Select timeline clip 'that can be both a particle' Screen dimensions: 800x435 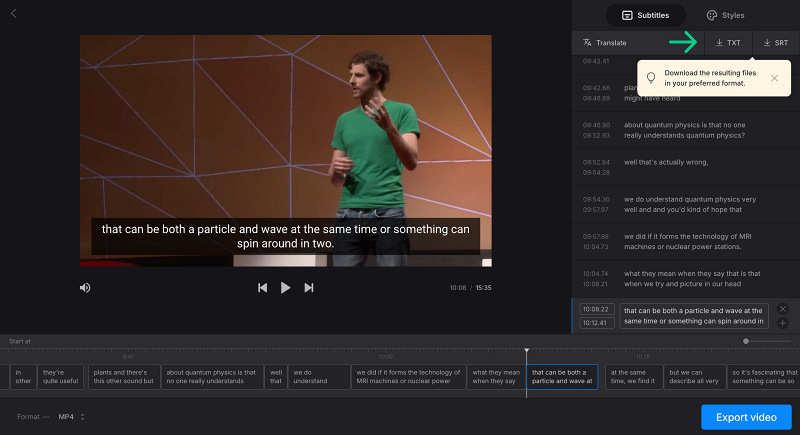(x=562, y=377)
